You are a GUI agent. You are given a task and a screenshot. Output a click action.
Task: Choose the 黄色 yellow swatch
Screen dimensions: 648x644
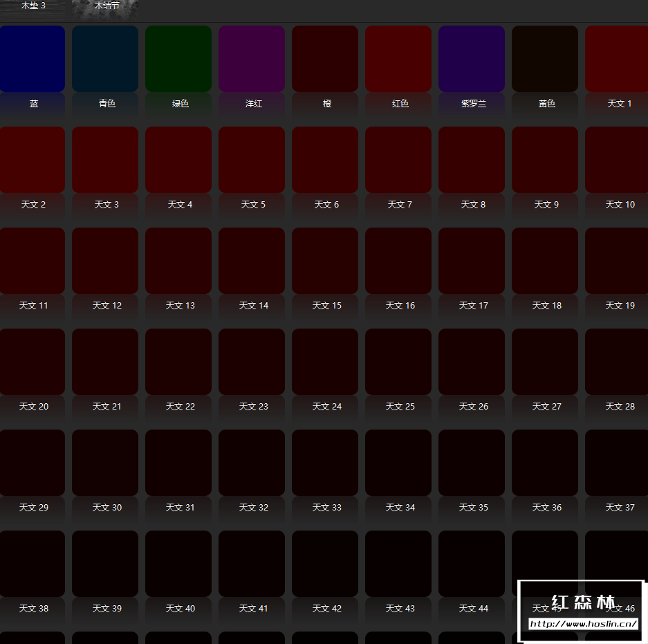pos(545,59)
